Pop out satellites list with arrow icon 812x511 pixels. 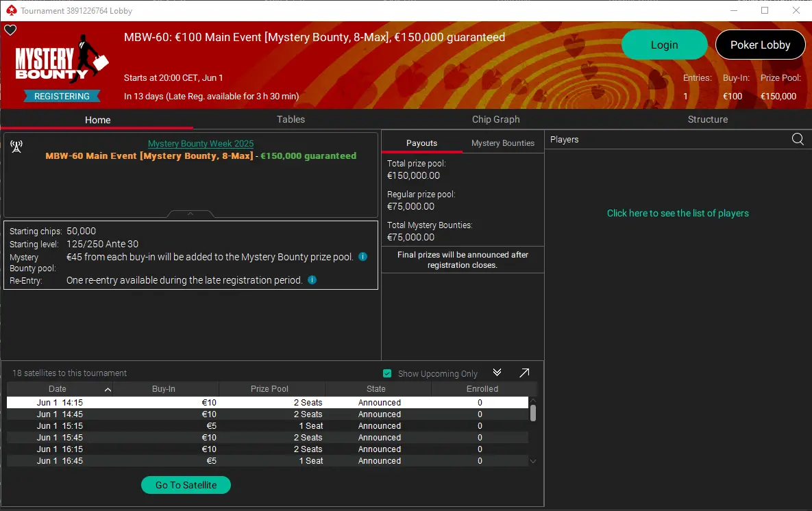click(x=524, y=373)
